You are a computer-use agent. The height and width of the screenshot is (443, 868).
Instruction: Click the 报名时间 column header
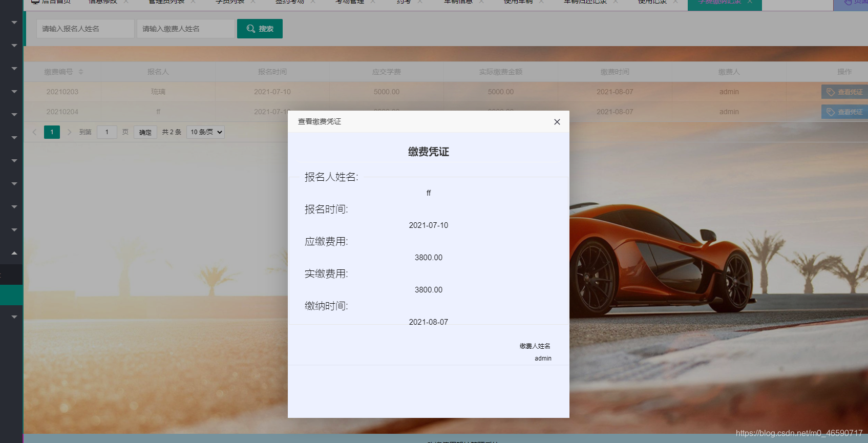(272, 72)
